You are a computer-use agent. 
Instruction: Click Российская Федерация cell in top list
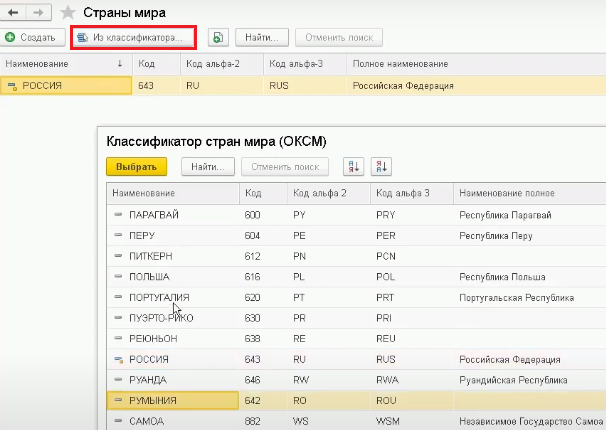pos(403,86)
